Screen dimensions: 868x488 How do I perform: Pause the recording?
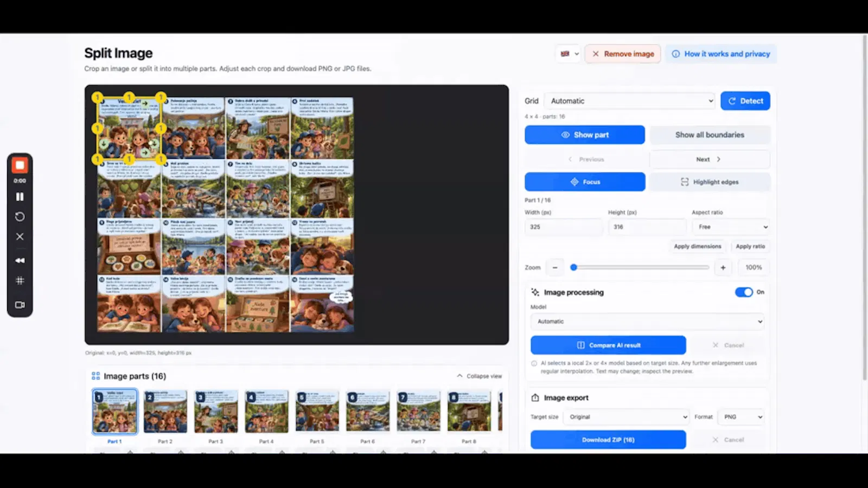click(20, 197)
